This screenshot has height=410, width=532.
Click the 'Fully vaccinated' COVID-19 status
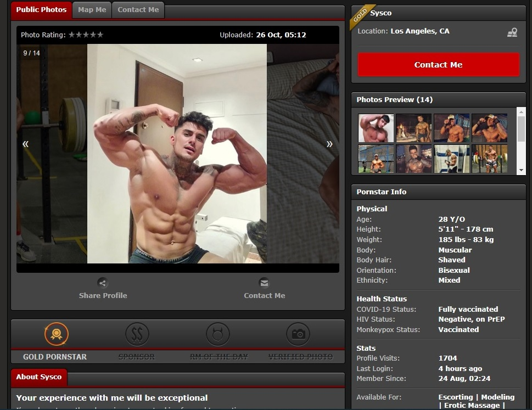[468, 309]
